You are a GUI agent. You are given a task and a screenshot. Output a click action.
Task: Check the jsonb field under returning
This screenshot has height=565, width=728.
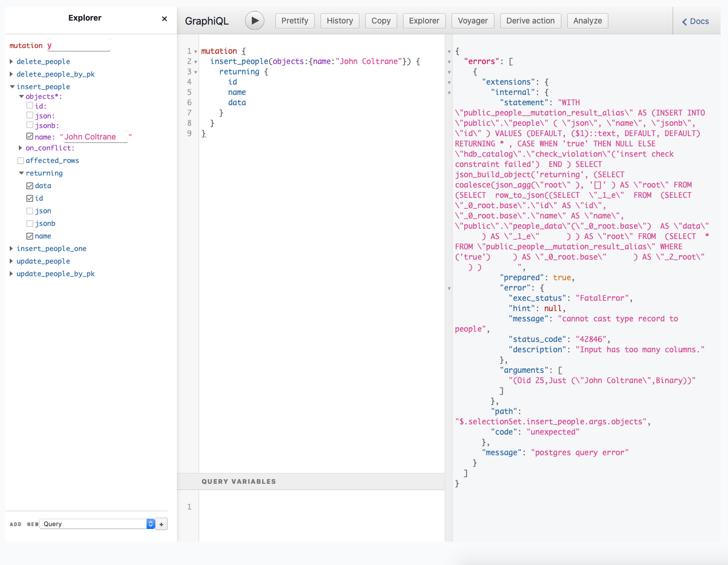[x=30, y=224]
